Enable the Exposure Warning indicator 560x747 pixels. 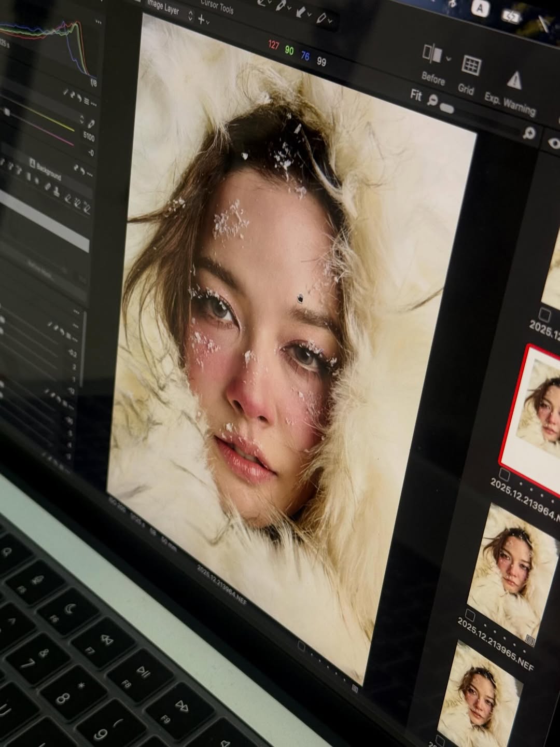pos(514,80)
